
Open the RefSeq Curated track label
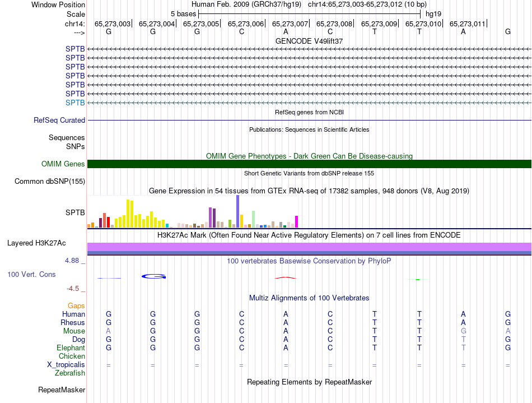point(59,120)
